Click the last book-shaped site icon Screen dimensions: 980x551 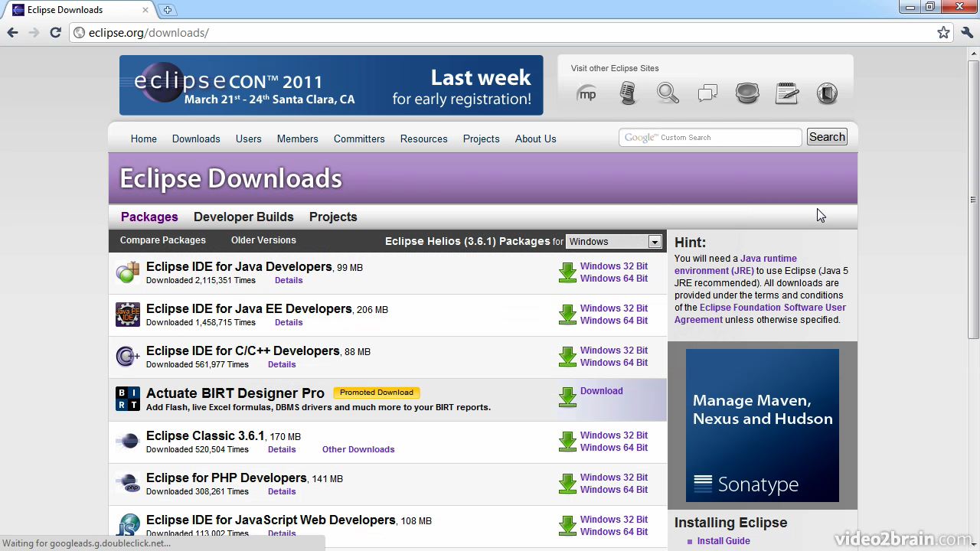(x=827, y=93)
